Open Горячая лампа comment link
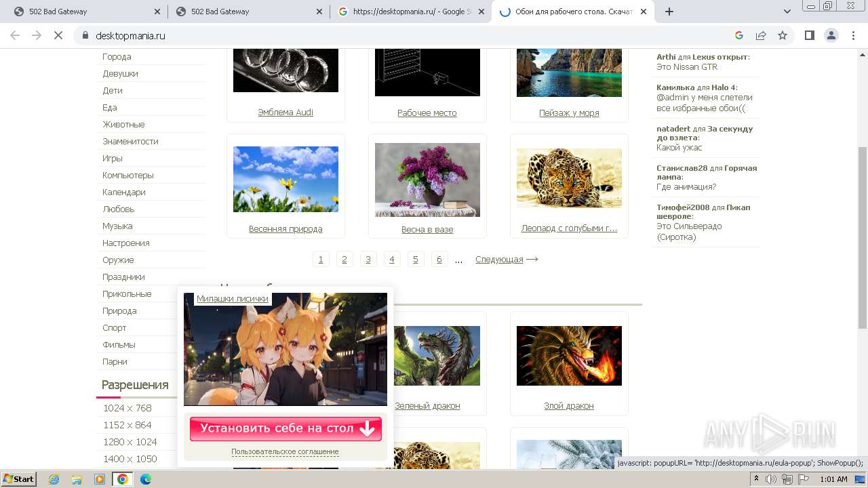Screen dimensions: 868x488 click(x=707, y=172)
